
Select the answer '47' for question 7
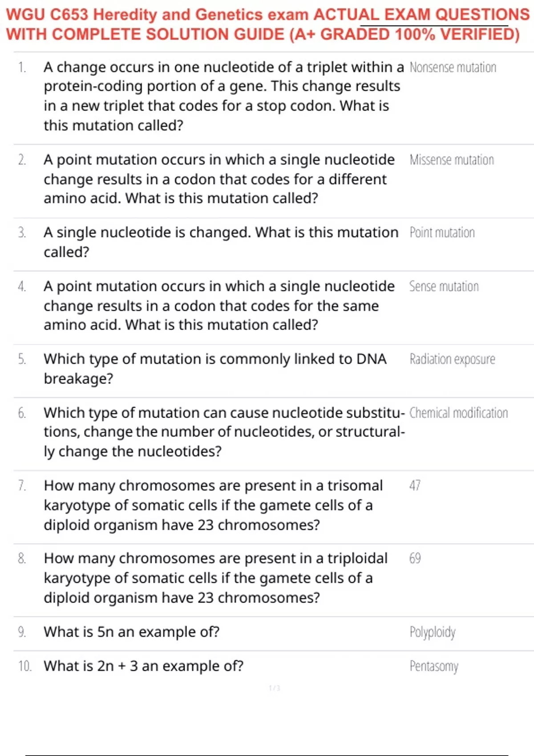point(415,486)
